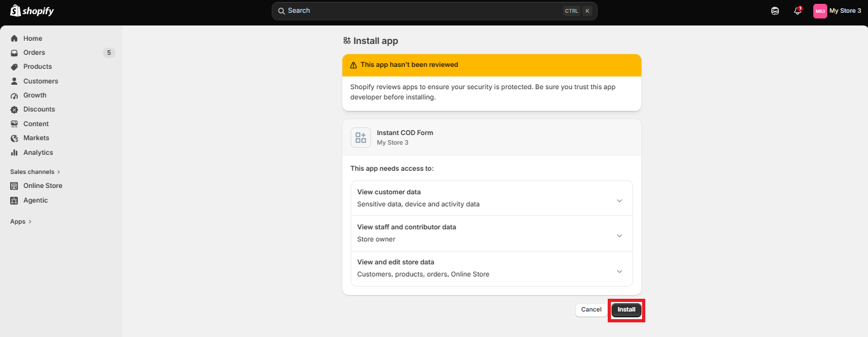Click the Analytics bar chart icon

tap(15, 152)
